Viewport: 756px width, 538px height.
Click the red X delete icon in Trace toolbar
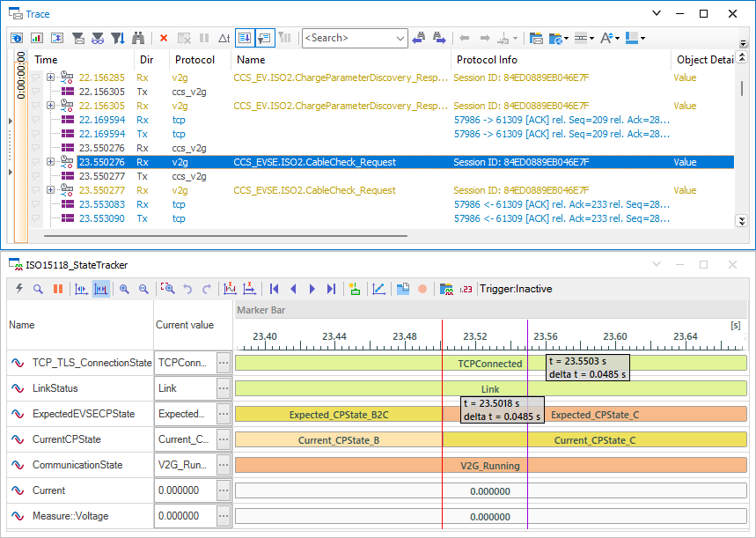pos(164,38)
